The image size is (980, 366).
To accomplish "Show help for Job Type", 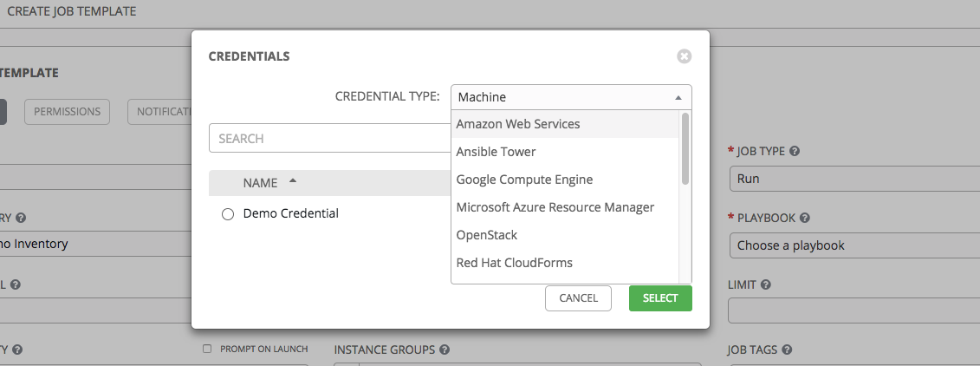I will 795,152.
